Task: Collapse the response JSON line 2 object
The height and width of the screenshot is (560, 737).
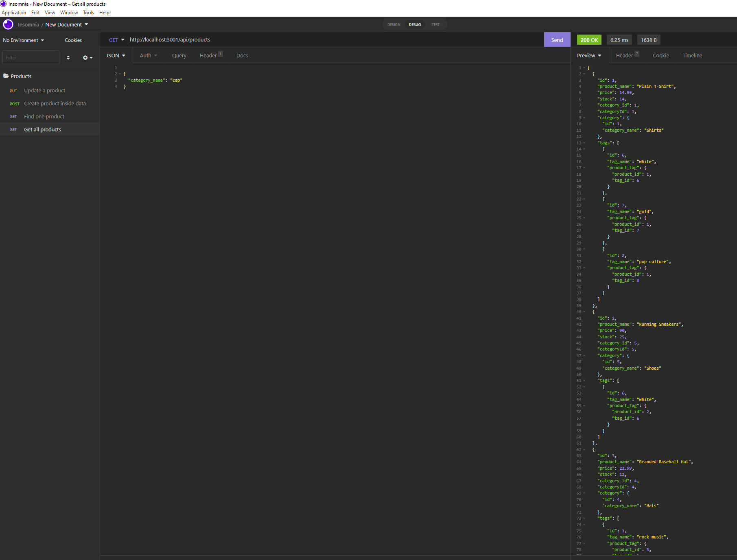Action: pos(584,74)
